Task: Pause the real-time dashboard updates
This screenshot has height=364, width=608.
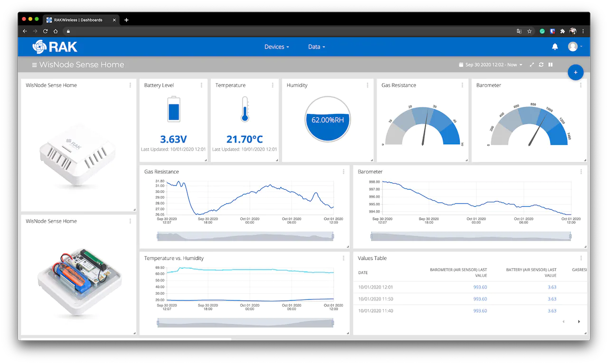Action: point(551,65)
